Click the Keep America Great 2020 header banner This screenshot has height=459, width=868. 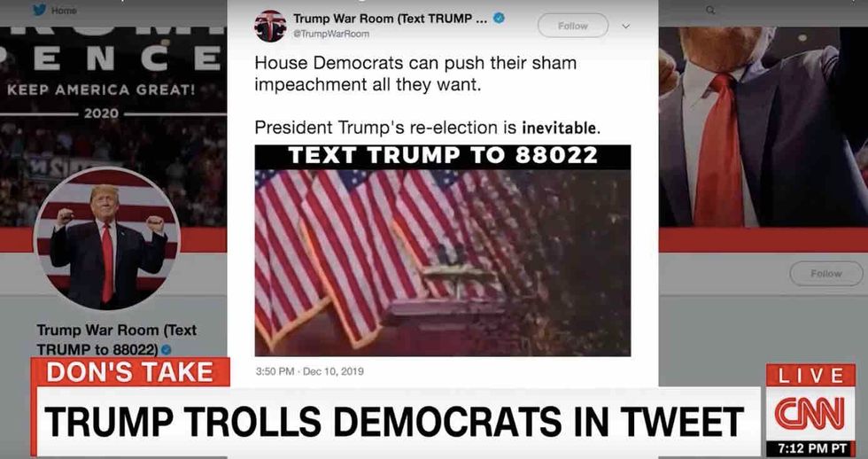[113, 83]
